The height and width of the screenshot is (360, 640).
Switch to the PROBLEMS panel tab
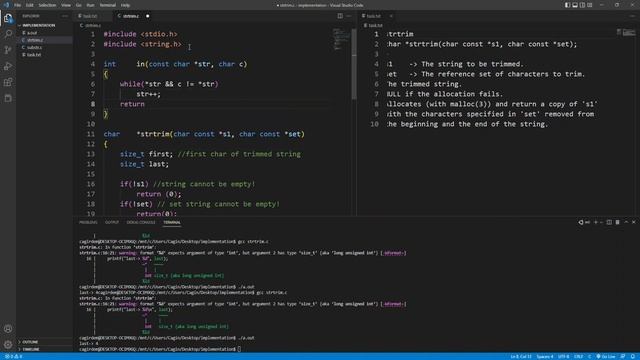(x=88, y=222)
